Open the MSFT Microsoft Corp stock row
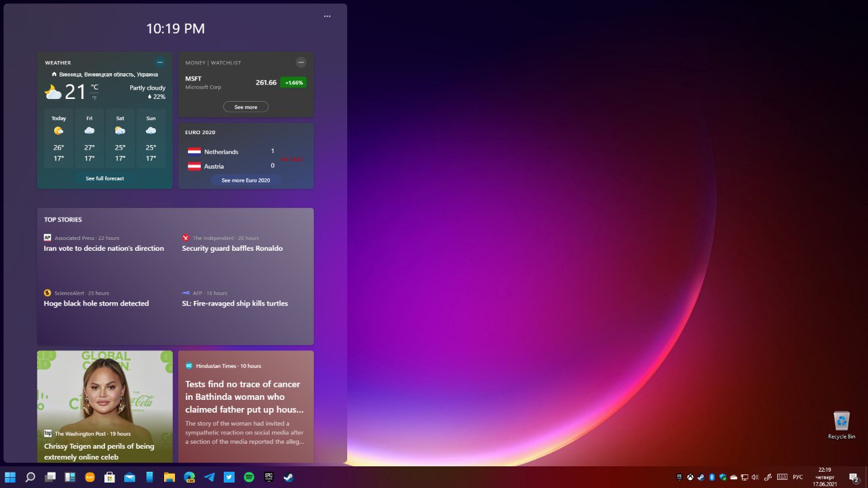This screenshot has height=488, width=868. pos(245,82)
